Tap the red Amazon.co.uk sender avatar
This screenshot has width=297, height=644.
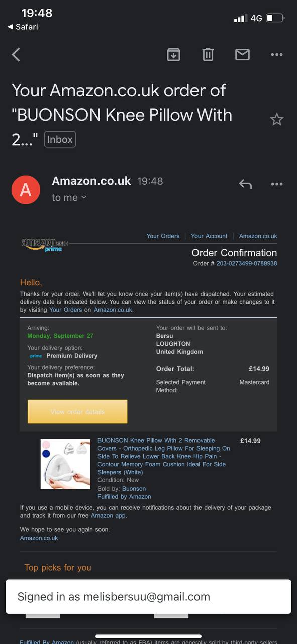tap(26, 190)
